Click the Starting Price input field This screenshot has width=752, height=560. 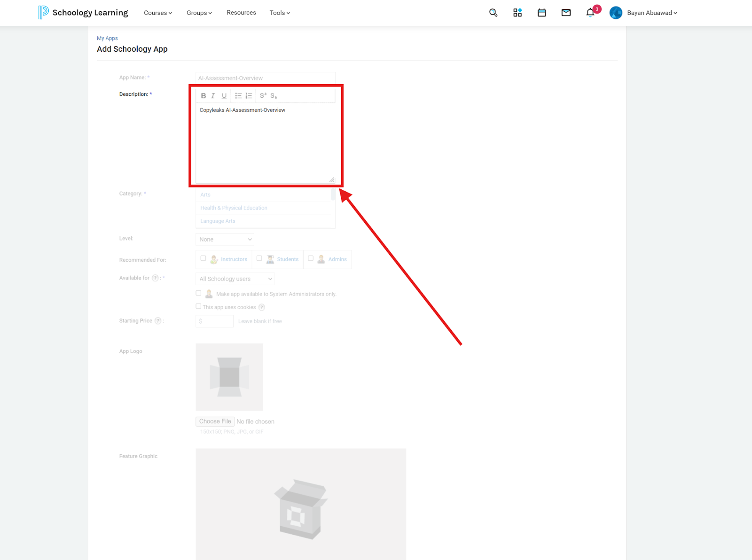point(214,321)
